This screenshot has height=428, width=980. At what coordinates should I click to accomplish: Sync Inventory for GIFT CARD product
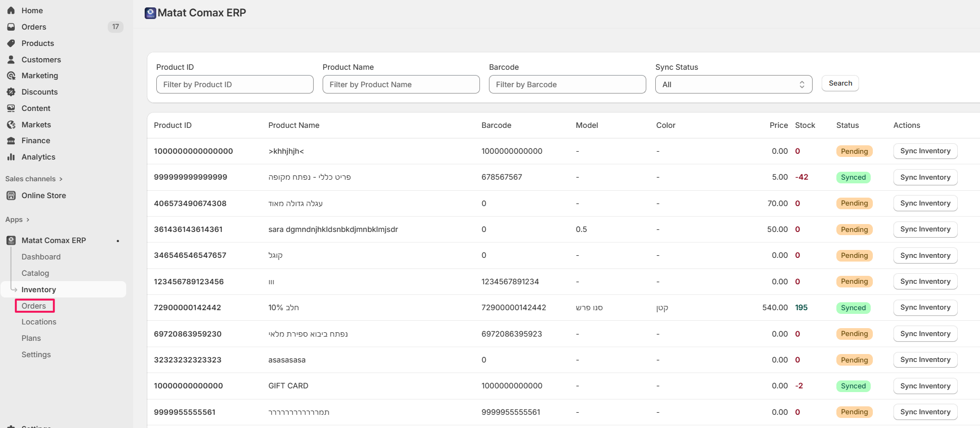(925, 386)
